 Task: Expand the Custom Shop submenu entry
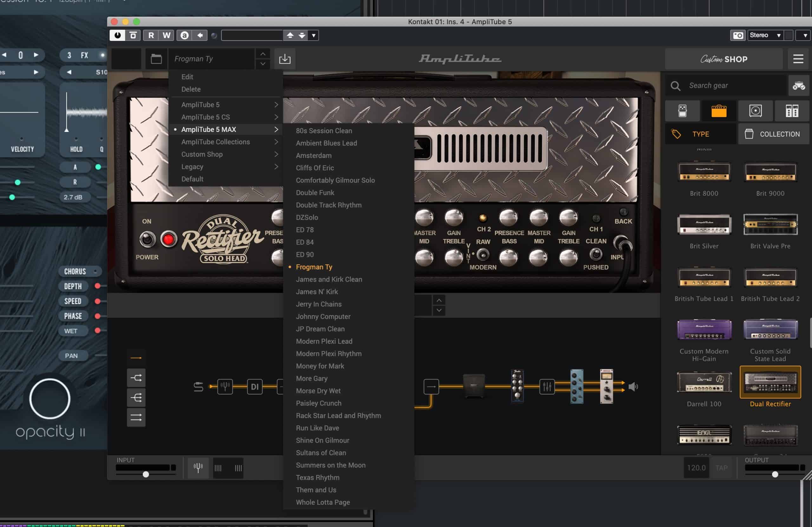pyautogui.click(x=226, y=154)
